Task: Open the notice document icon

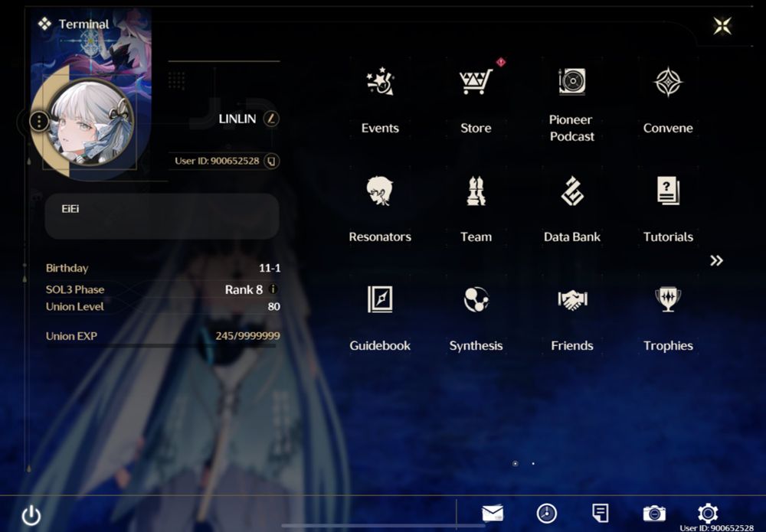Action: click(600, 514)
